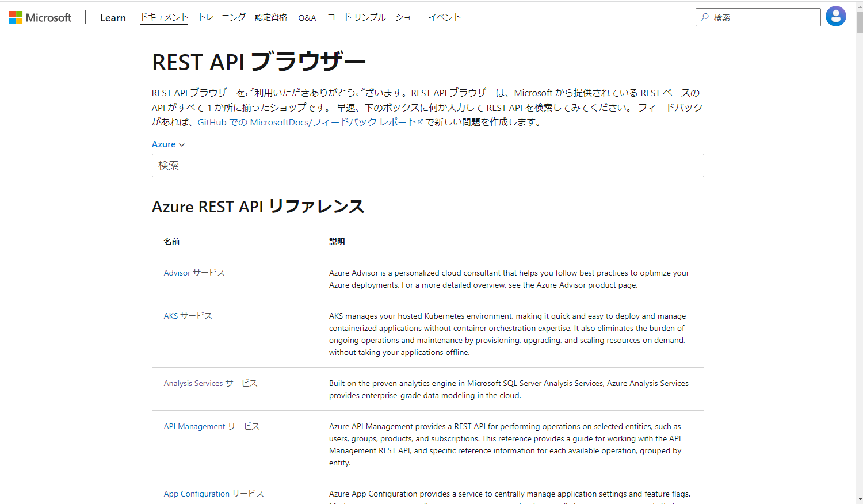Click the scrollbar down arrow

859,499
